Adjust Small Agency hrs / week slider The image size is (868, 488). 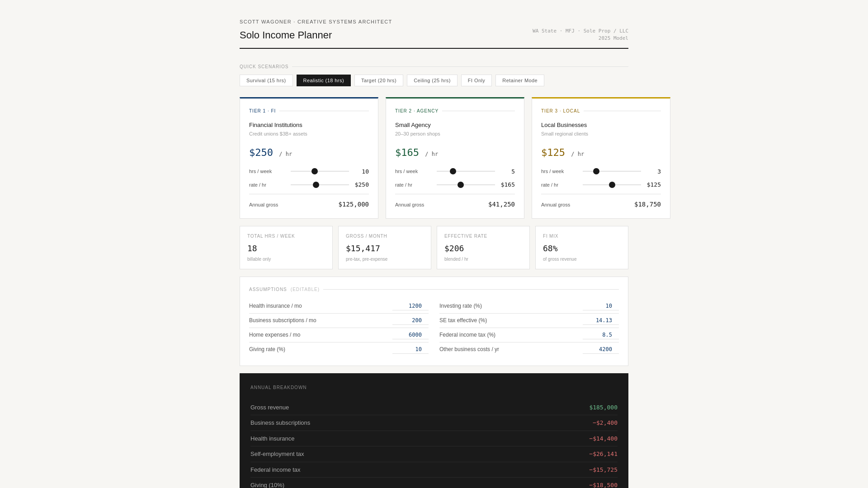466,171
